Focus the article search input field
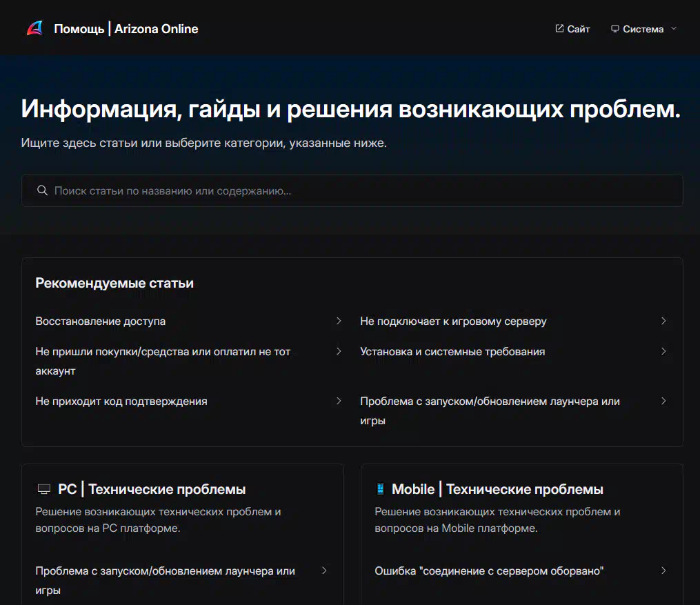This screenshot has width=700, height=605. (352, 190)
